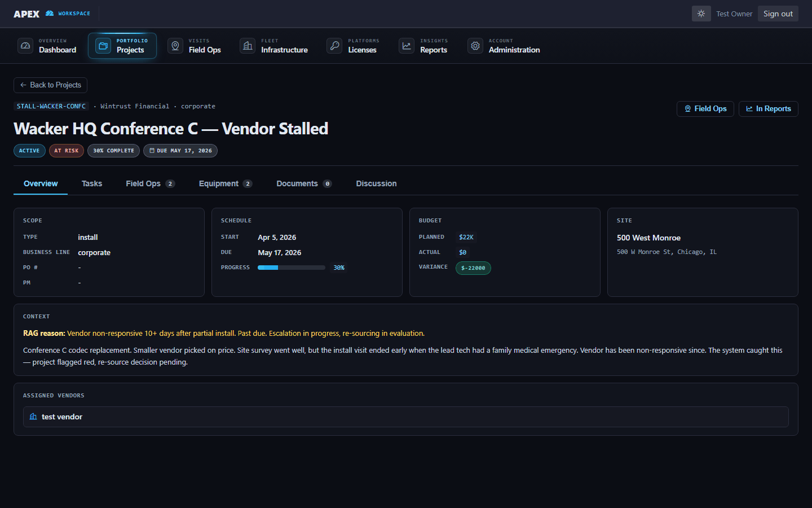
Task: Click the Licenses key icon
Action: [334, 46]
